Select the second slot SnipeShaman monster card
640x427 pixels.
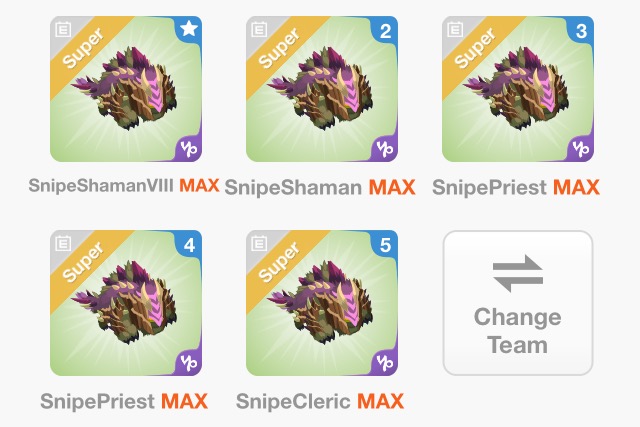(x=322, y=89)
